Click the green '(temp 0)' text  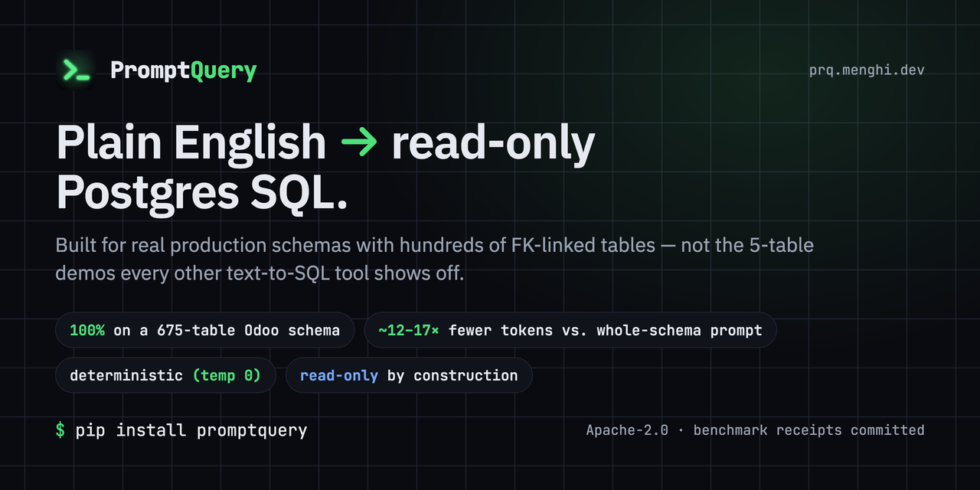coord(227,375)
